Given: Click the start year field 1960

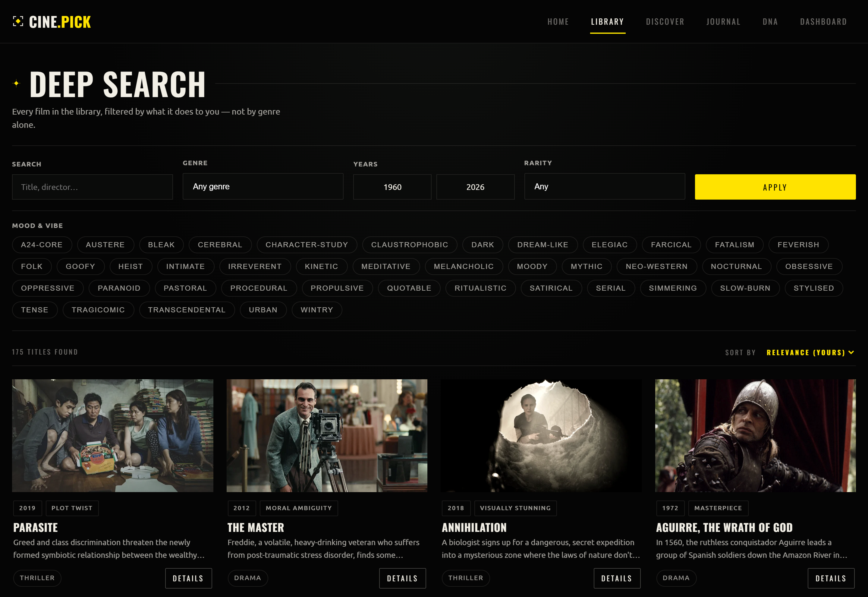Looking at the screenshot, I should point(392,187).
